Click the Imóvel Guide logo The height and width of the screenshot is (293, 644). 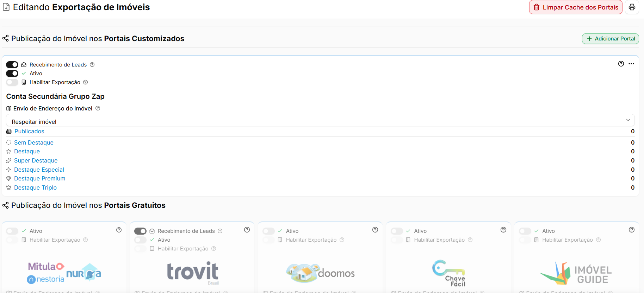pos(576,273)
